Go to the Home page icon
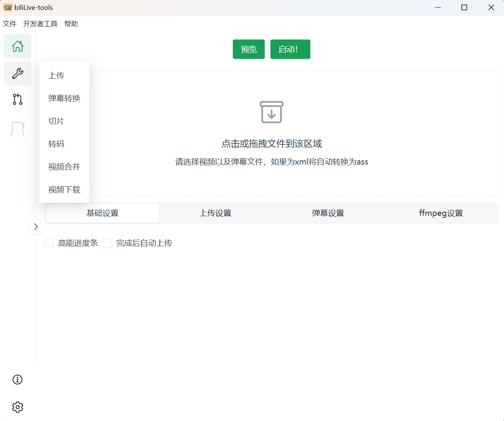This screenshot has height=421, width=504. click(x=17, y=46)
